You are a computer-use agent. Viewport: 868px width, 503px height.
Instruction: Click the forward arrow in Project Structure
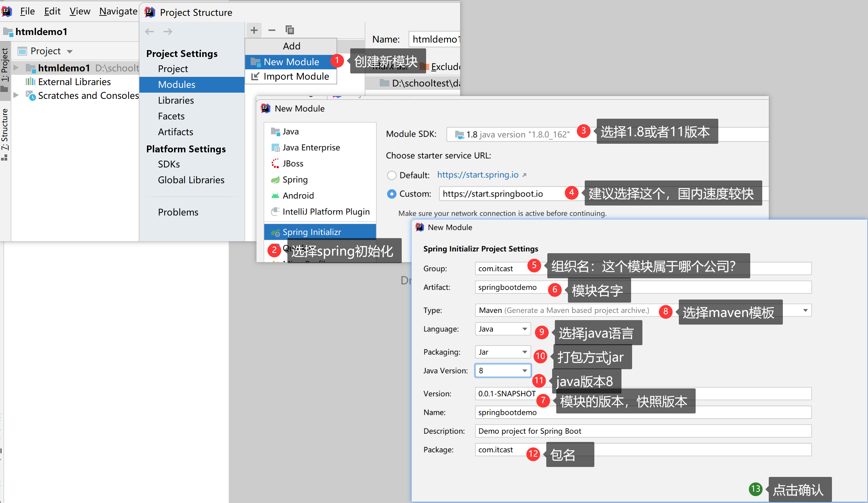click(168, 32)
